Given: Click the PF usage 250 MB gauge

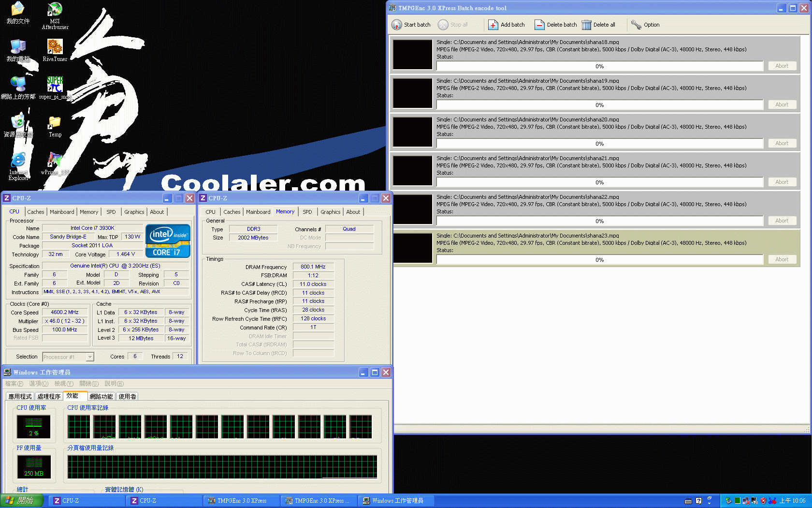Looking at the screenshot, I should tap(34, 466).
